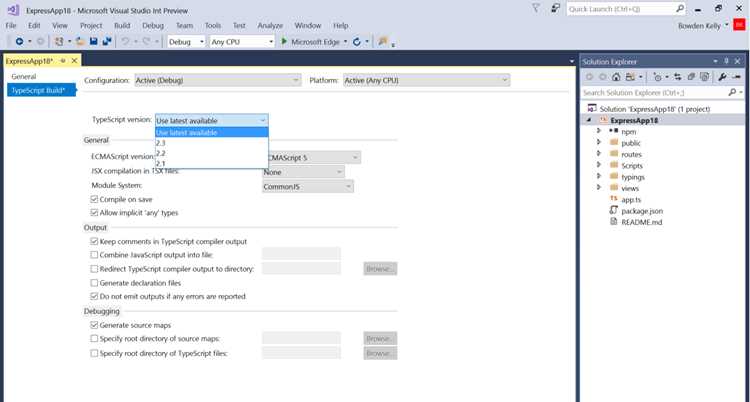Click Browse for compiler output directory
This screenshot has width=750, height=402.
[380, 269]
